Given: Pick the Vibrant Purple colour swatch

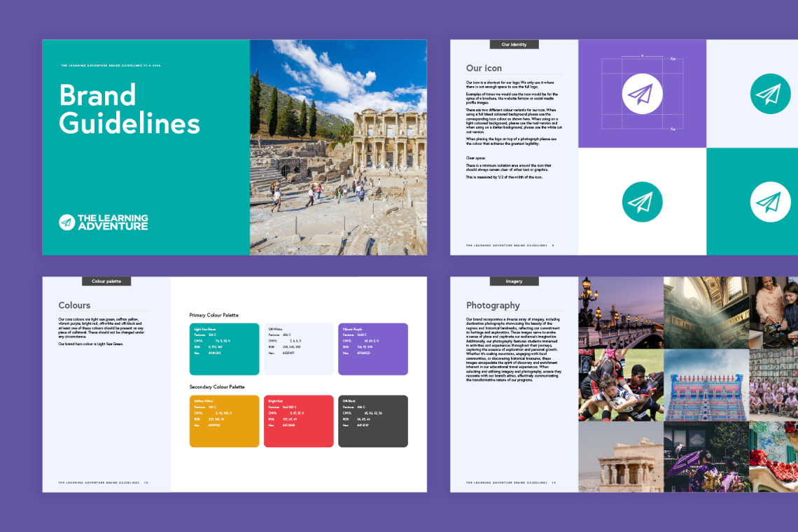Looking at the screenshot, I should pyautogui.click(x=372, y=349).
